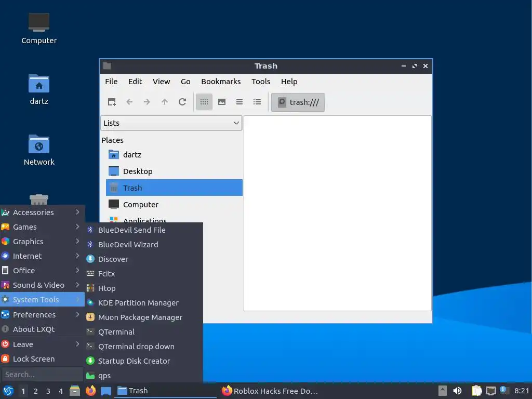Open file manager quick launcher in panel
Image resolution: width=532 pixels, height=399 pixels.
coord(75,391)
